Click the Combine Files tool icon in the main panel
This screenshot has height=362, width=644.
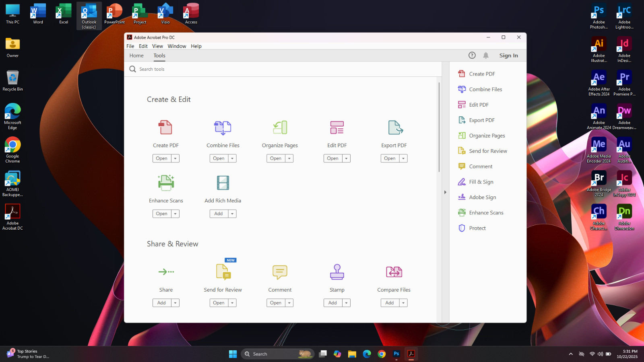tap(223, 128)
